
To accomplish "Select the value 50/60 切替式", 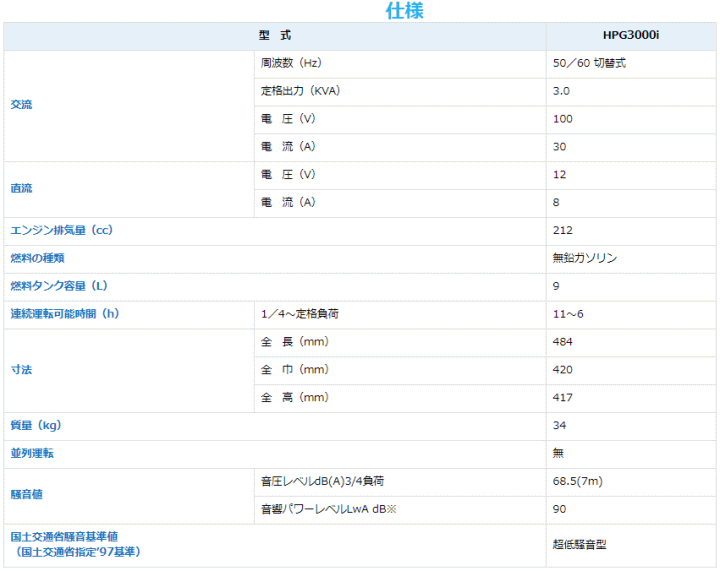I will [x=589, y=63].
